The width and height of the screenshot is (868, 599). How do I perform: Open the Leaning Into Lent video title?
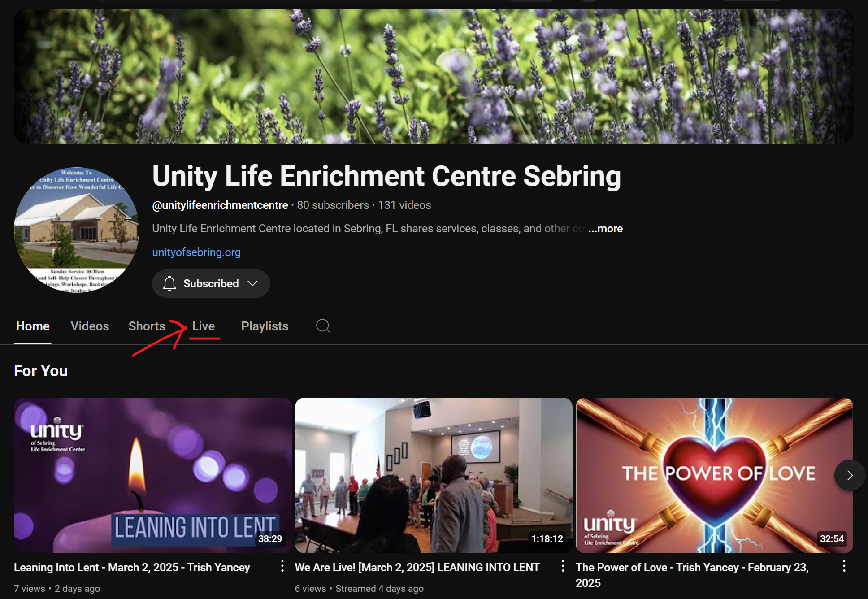click(132, 567)
